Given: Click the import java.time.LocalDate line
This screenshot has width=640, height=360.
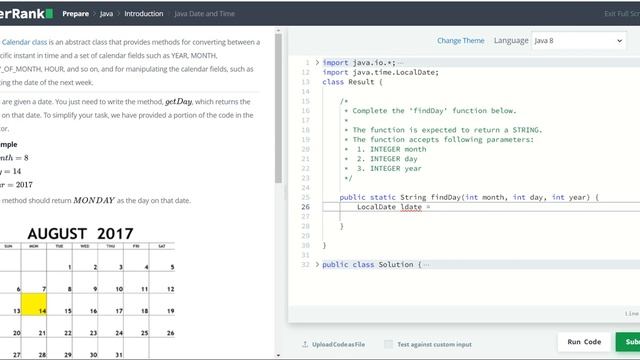Looking at the screenshot, I should [x=380, y=72].
